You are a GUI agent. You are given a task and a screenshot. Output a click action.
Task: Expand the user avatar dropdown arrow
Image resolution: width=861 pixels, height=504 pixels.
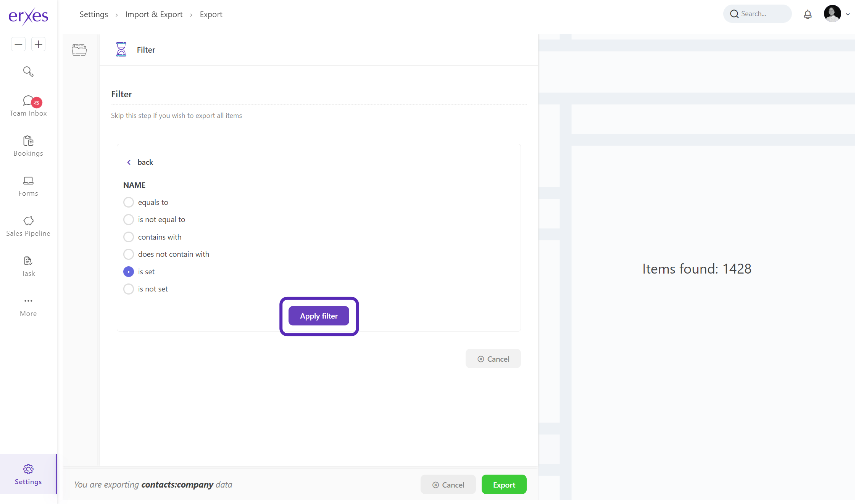pos(848,14)
